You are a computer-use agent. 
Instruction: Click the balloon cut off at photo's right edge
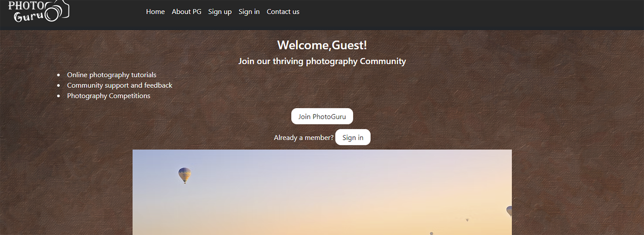(509, 211)
